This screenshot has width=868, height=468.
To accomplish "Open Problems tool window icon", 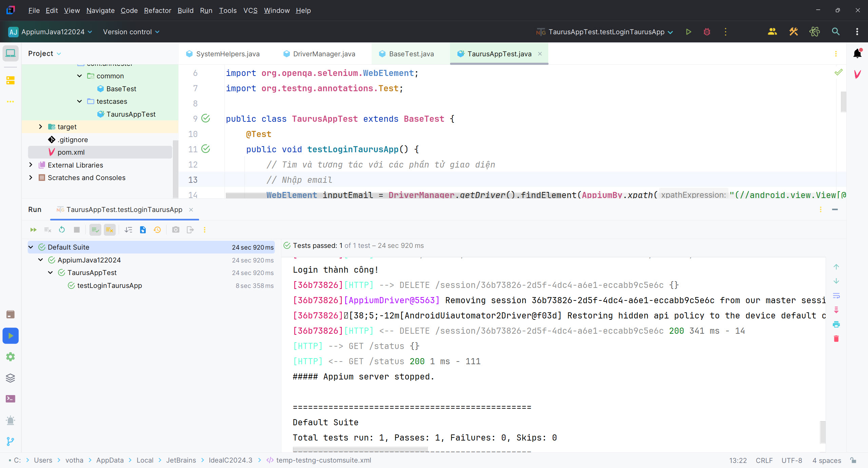I will [11, 420].
